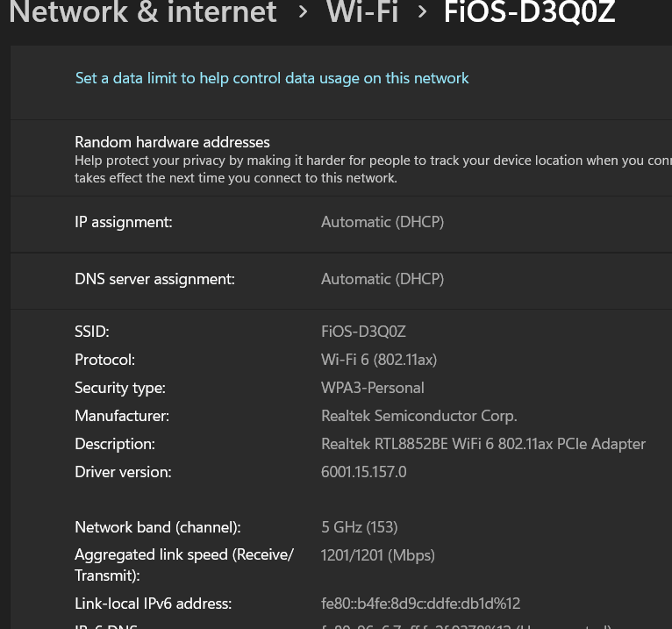This screenshot has height=629, width=672.
Task: Click the link-local IPv6 address value
Action: pyautogui.click(x=421, y=604)
